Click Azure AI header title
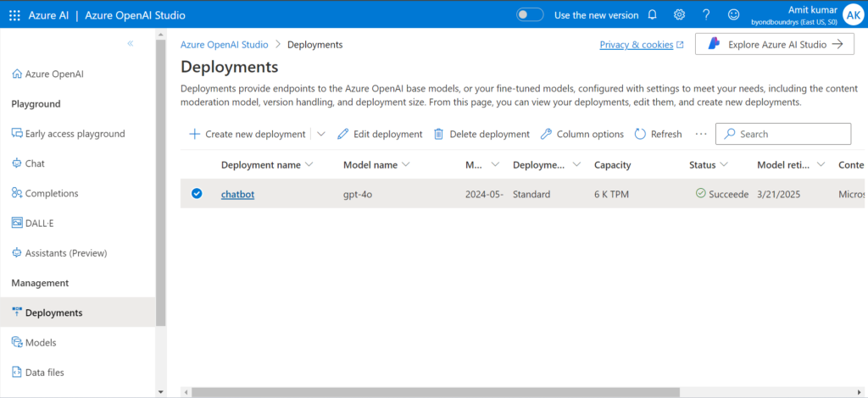This screenshot has height=398, width=868. point(48,15)
